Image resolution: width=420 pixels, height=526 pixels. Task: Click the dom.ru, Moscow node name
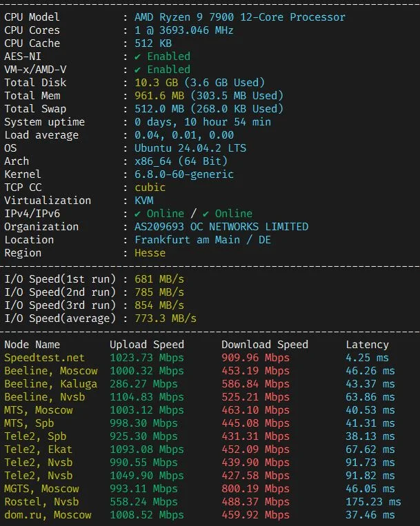click(x=48, y=515)
